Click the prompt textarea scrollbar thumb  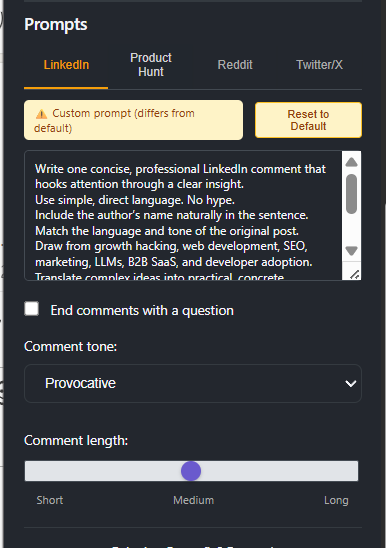(x=351, y=194)
